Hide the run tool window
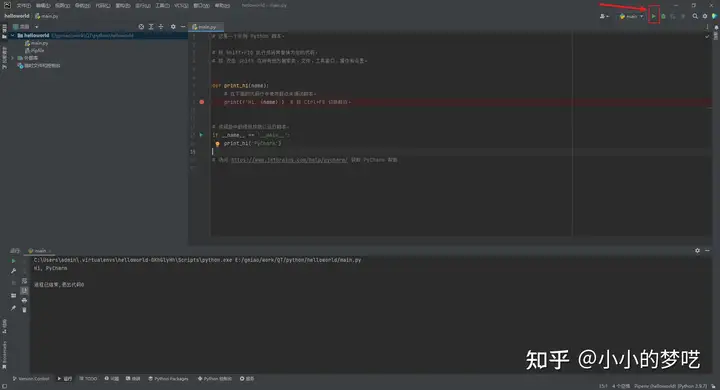Screen dimensions: 720x390 click(707, 251)
